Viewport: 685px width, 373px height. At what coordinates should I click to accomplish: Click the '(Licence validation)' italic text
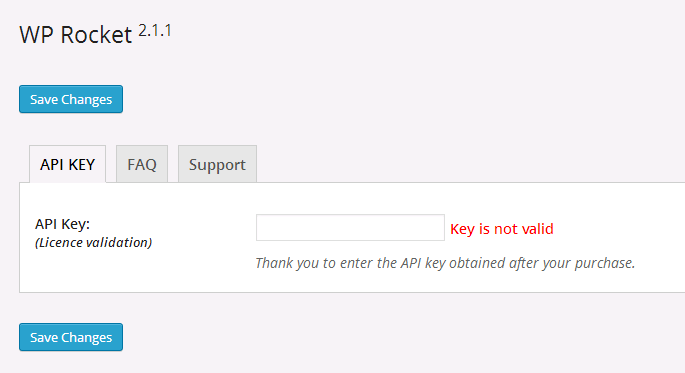pyautogui.click(x=93, y=242)
